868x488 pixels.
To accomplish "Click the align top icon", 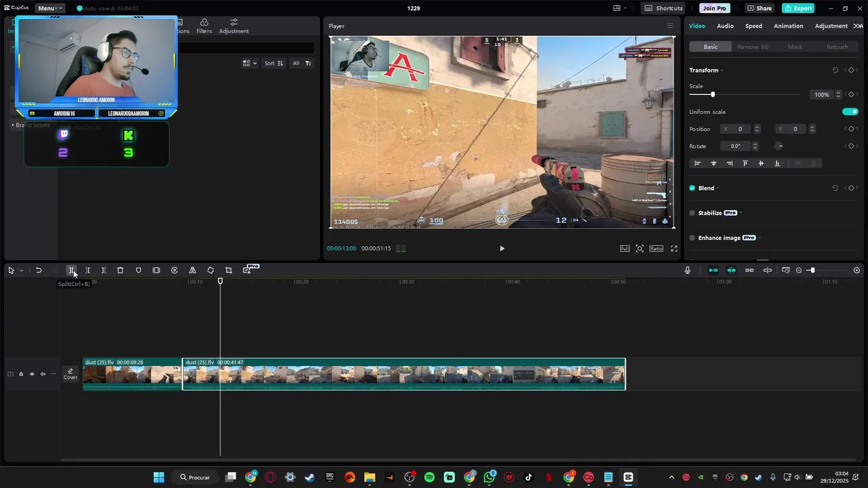I will (x=745, y=163).
